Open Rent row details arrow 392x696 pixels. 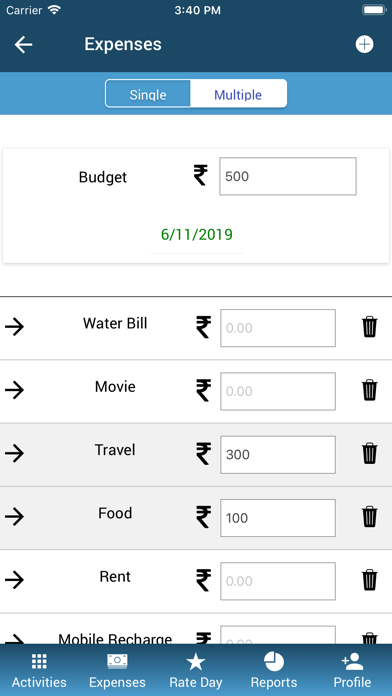pos(15,581)
